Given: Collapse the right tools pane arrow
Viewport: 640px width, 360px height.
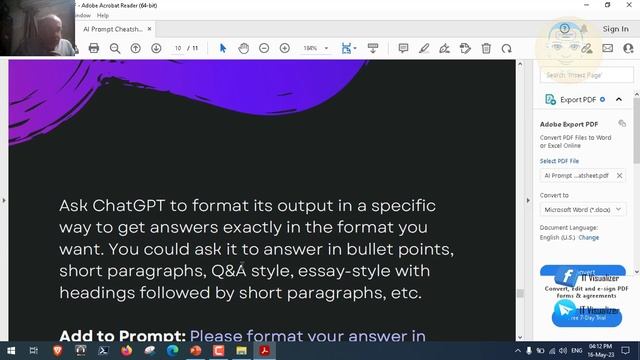Looking at the screenshot, I should [528, 200].
